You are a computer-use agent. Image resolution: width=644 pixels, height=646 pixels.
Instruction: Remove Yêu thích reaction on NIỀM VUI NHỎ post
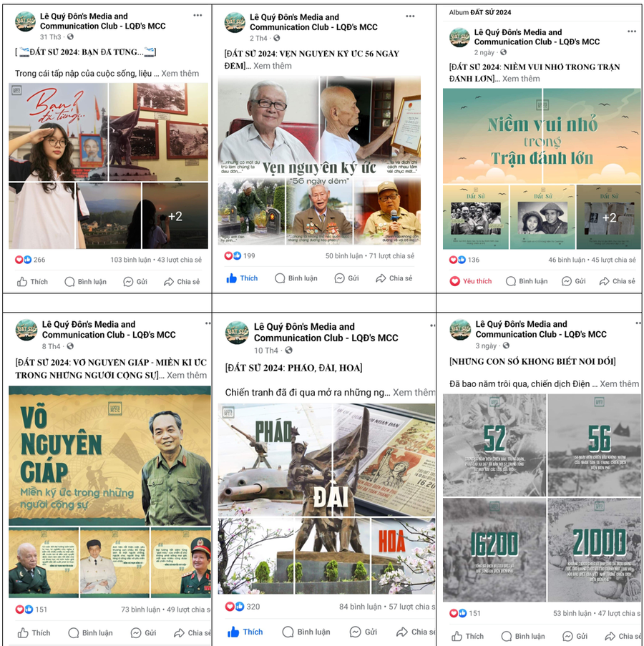[471, 281]
